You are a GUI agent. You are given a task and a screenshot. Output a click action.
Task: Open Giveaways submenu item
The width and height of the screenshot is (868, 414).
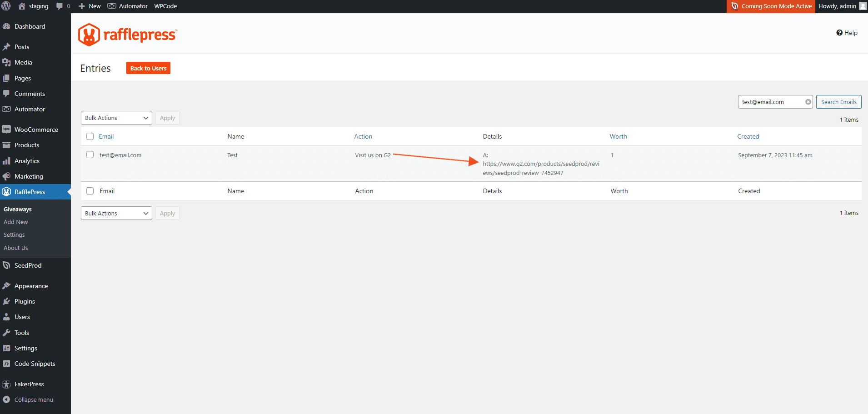18,209
